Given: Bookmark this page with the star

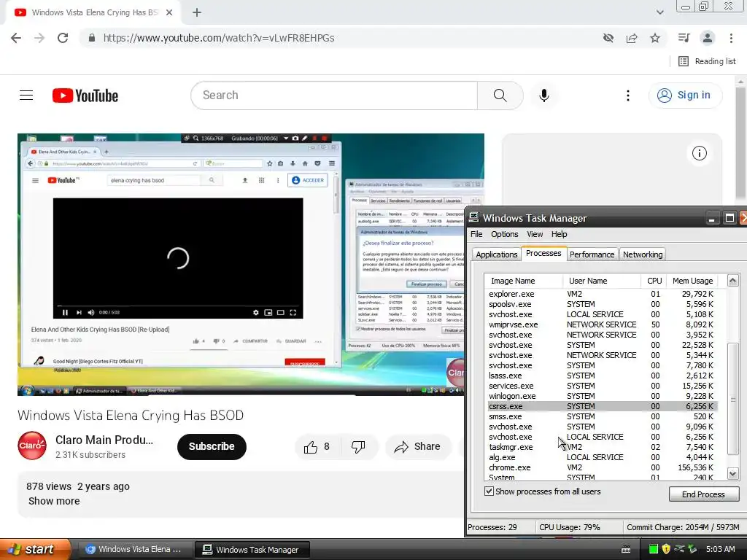Looking at the screenshot, I should click(x=655, y=38).
